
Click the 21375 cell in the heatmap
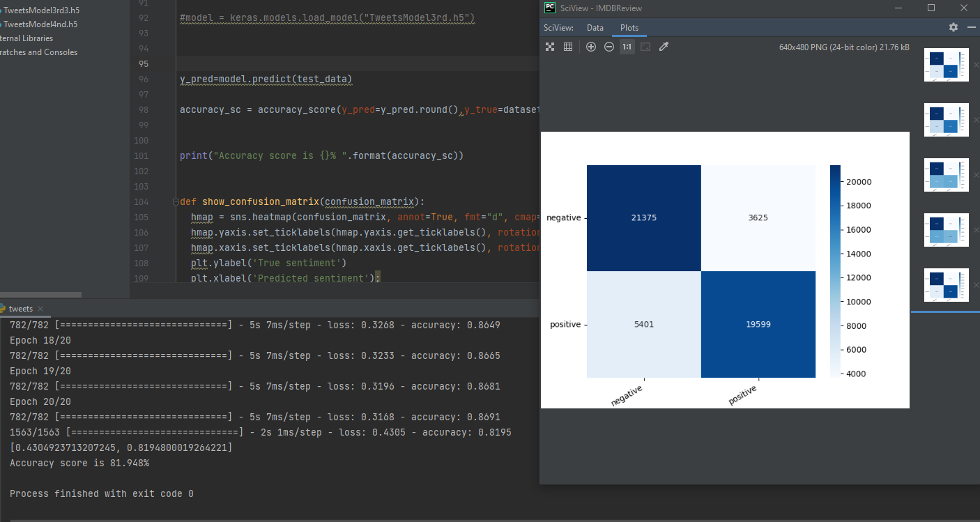644,217
